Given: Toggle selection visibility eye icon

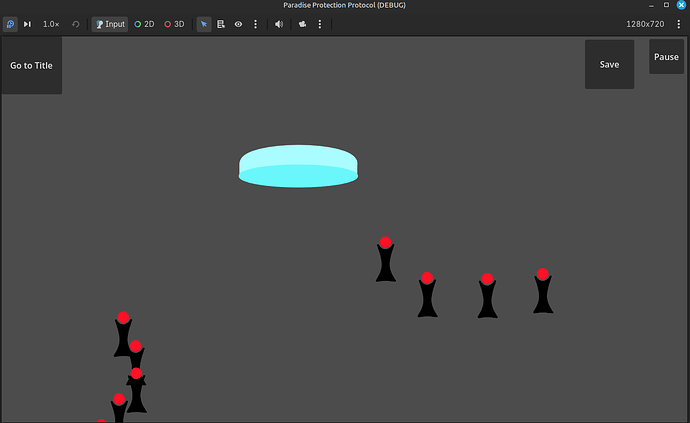Looking at the screenshot, I should (x=238, y=24).
